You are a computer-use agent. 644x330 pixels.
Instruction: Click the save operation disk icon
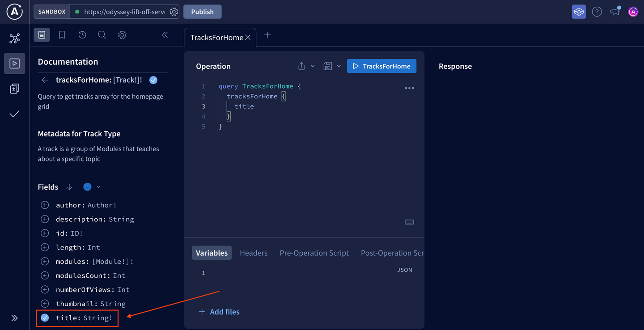(328, 66)
